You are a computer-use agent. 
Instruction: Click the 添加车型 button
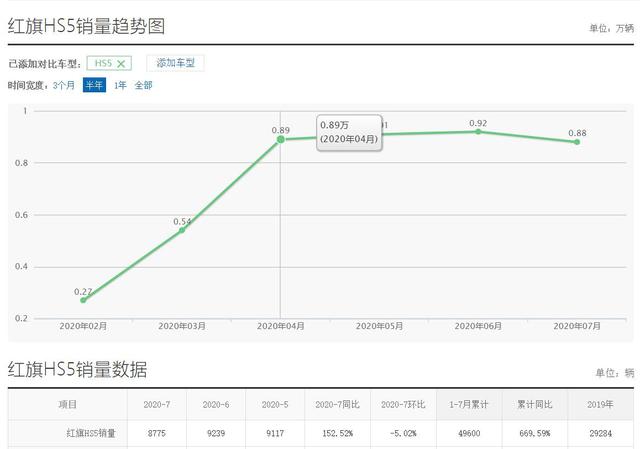point(176,63)
